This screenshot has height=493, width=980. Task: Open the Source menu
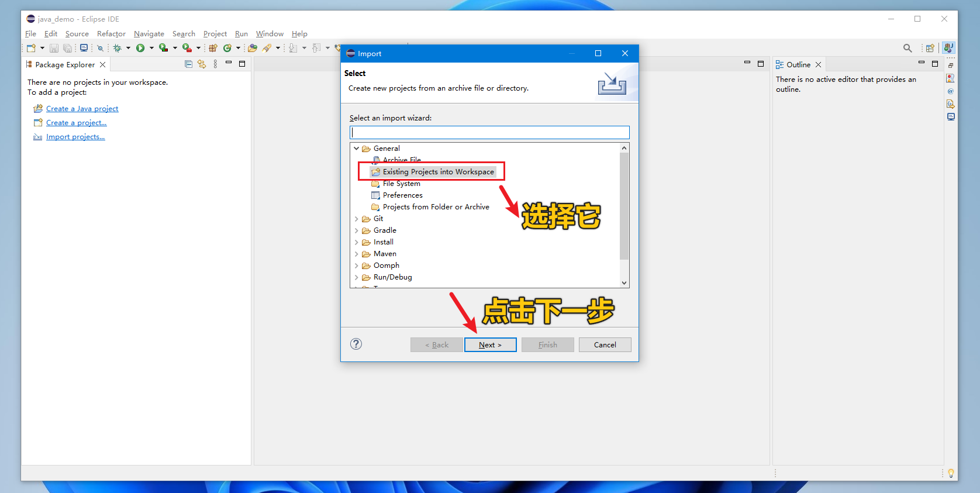click(x=77, y=34)
